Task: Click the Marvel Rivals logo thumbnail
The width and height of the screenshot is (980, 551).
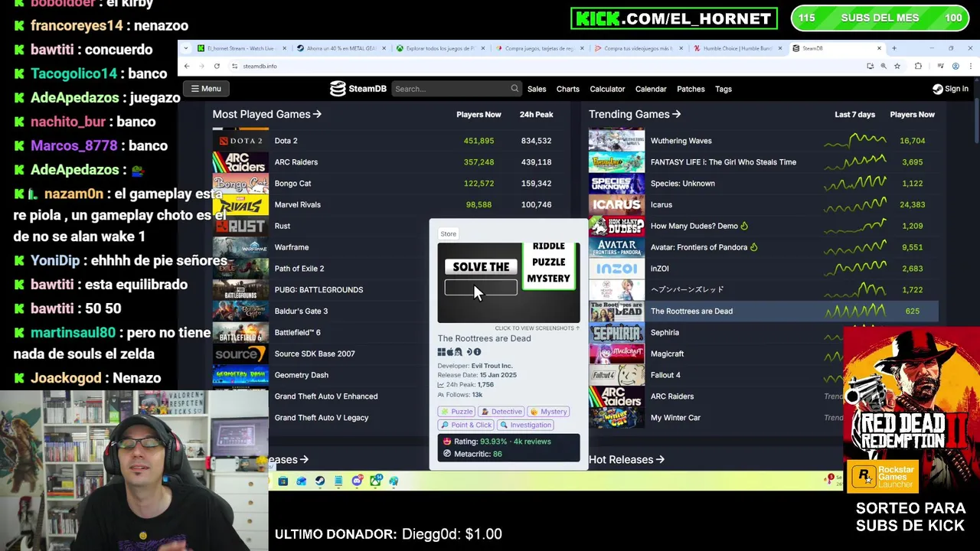Action: tap(240, 205)
